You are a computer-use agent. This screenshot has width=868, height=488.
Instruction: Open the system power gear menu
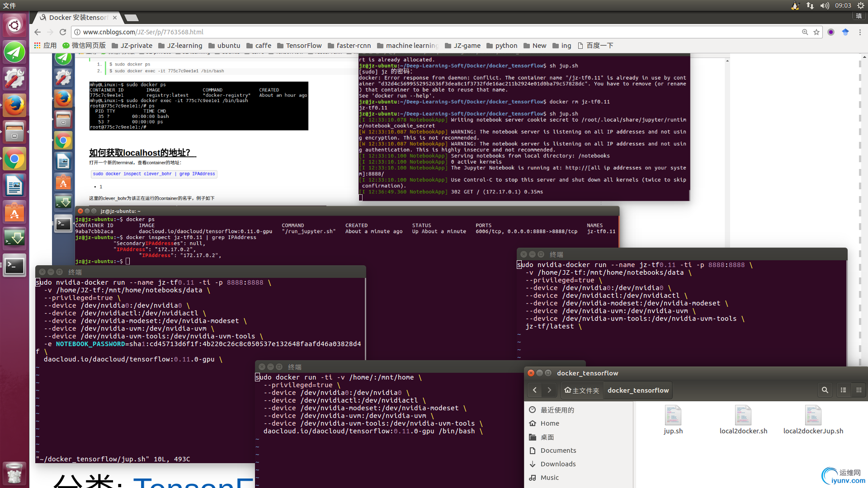click(861, 5)
